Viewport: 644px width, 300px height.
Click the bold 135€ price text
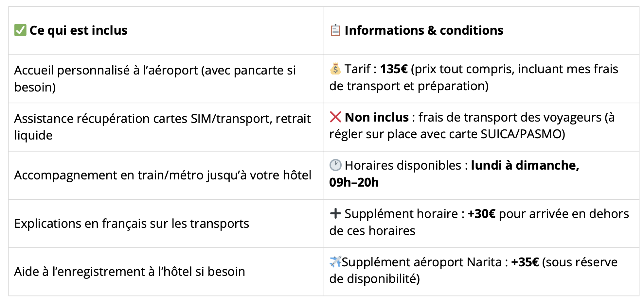point(394,69)
